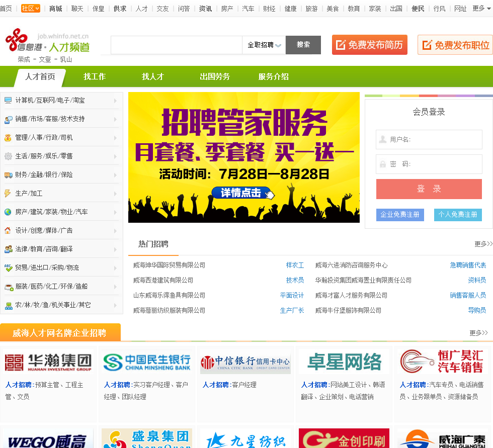Click the lightning icon beside 生产/加工
Viewport: 493px width, 448px height.
coord(8,194)
